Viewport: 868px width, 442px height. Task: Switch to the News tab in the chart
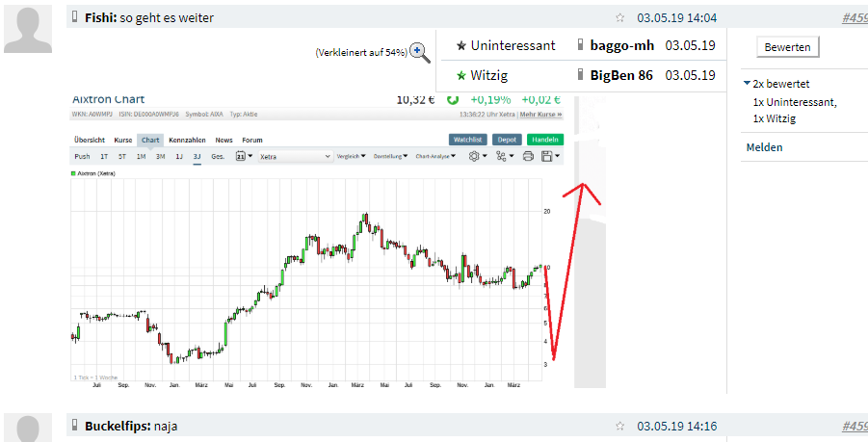pos(224,140)
